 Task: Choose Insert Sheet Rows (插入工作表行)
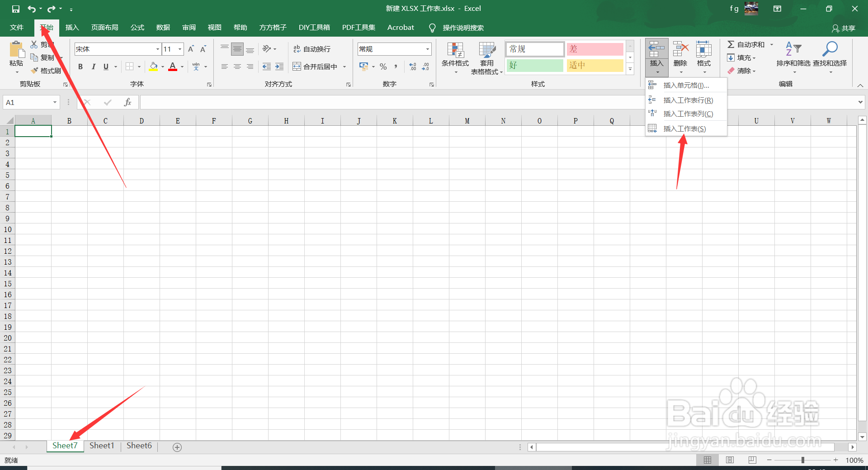pos(686,100)
